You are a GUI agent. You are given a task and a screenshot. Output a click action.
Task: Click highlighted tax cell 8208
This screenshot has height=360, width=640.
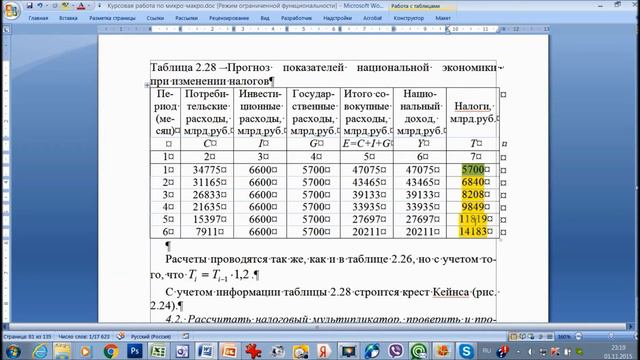click(x=473, y=194)
